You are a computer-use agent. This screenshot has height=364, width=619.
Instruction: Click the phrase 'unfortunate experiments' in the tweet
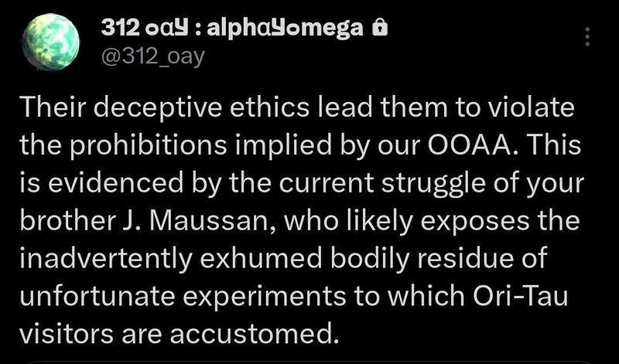pos(183,296)
